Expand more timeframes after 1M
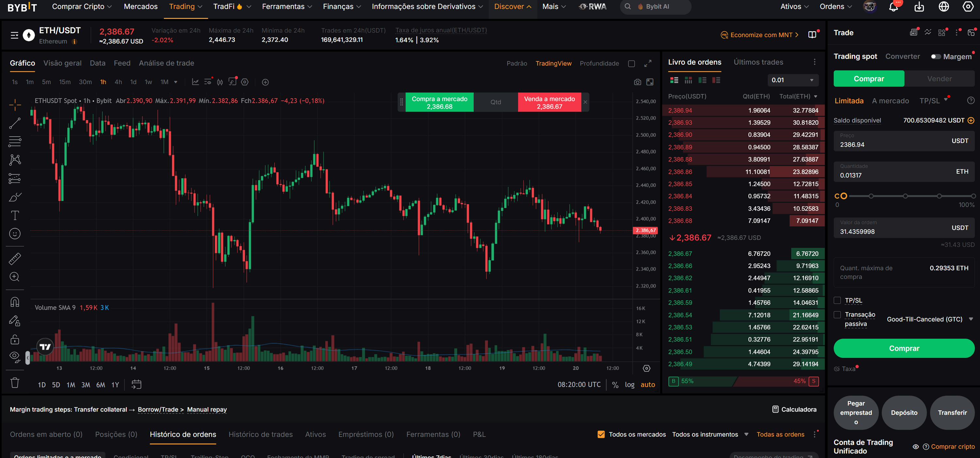Image resolution: width=980 pixels, height=458 pixels. (x=176, y=82)
